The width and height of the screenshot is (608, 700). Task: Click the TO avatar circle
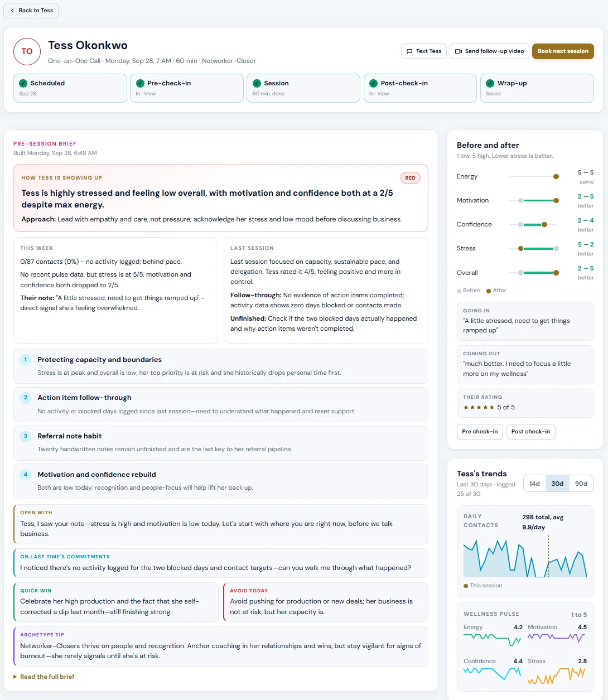pyautogui.click(x=27, y=51)
